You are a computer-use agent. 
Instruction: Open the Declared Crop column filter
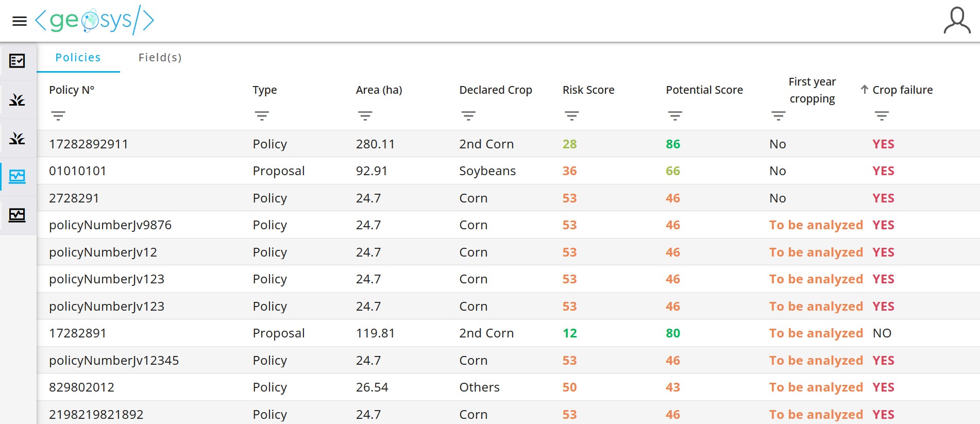(468, 116)
